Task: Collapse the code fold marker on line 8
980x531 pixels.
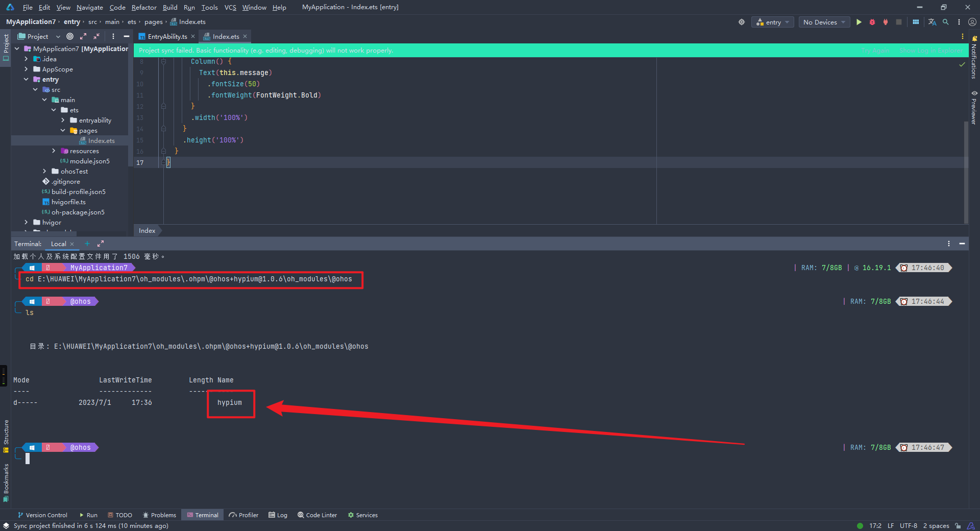Action: (163, 61)
